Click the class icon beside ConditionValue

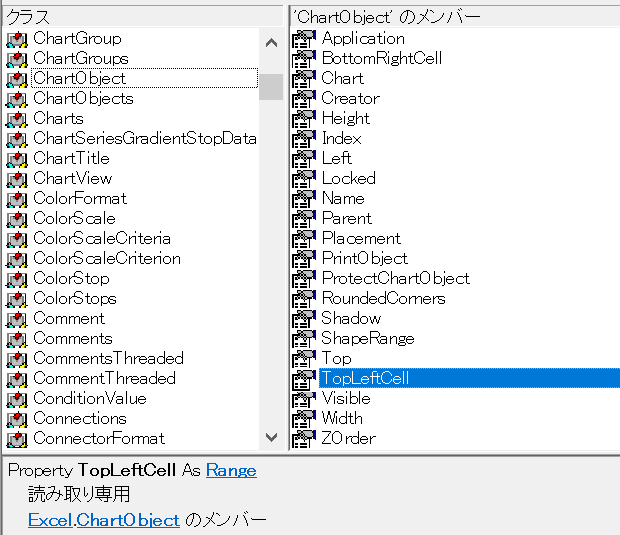(x=17, y=399)
